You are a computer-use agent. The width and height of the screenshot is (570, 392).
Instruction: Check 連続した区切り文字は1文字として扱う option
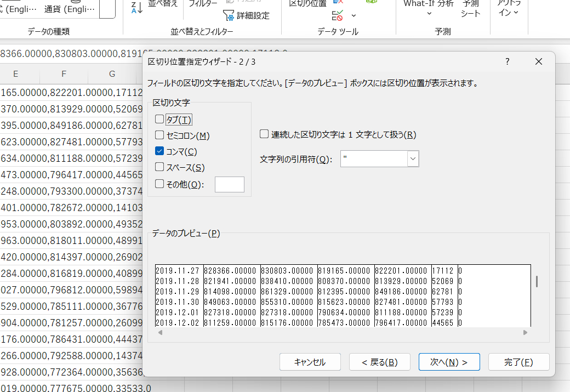[264, 134]
